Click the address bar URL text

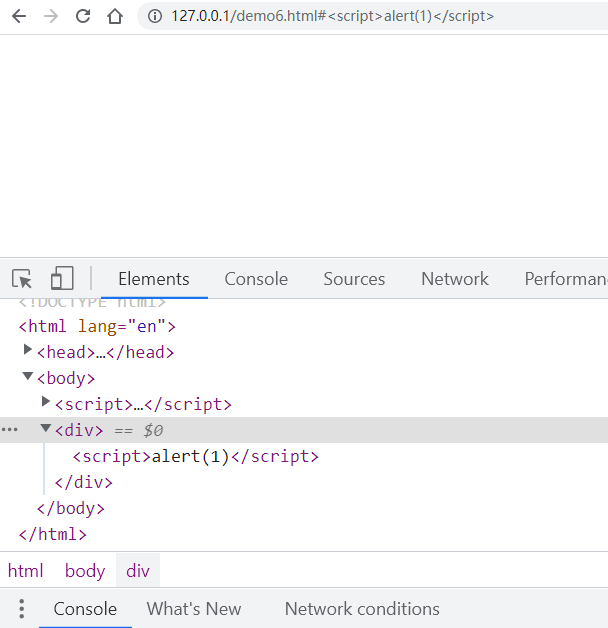pos(332,16)
